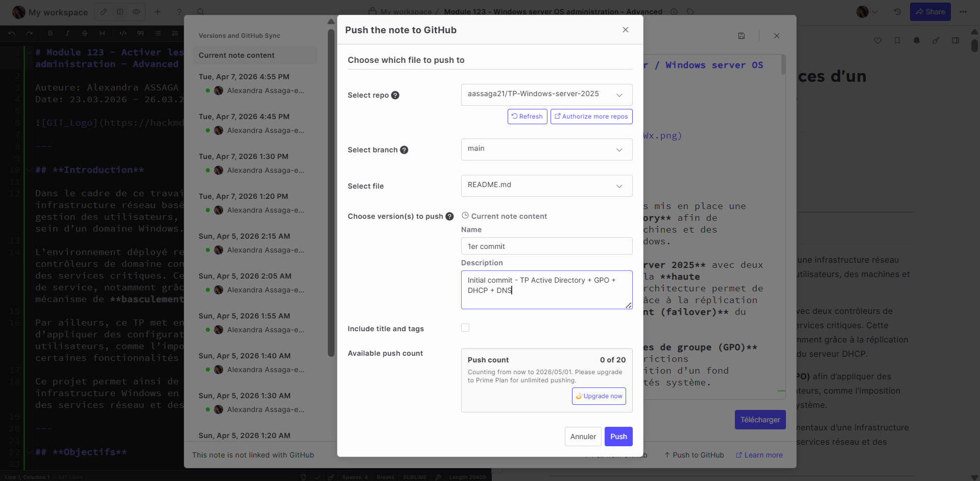Bookmark the note
Image resolution: width=980 pixels, height=481 pixels.
tap(897, 40)
